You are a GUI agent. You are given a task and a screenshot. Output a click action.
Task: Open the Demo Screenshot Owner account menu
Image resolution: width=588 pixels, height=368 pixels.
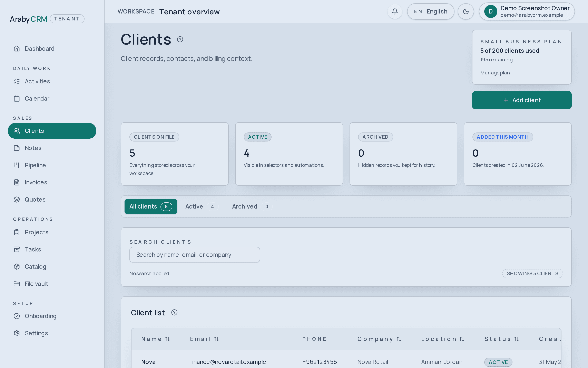[527, 11]
